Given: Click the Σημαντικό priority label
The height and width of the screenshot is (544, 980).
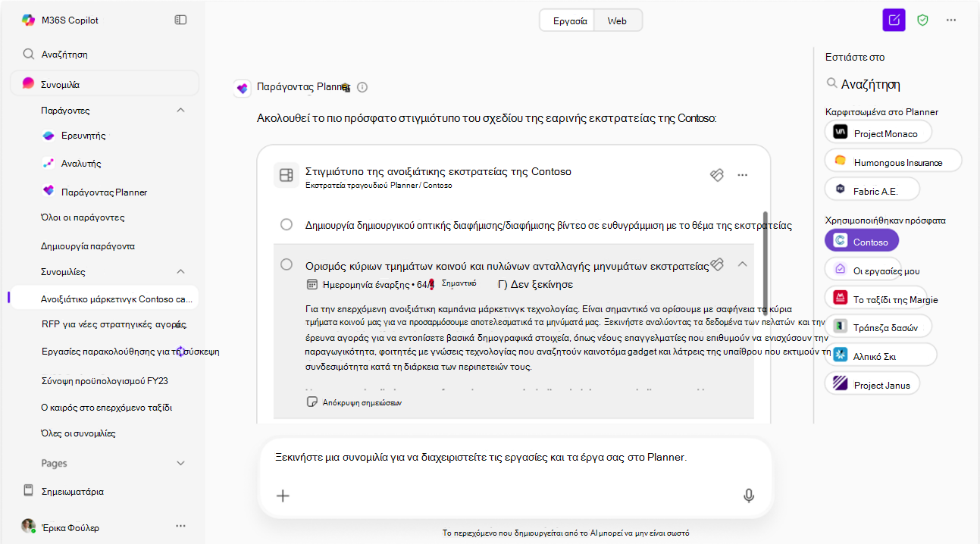Looking at the screenshot, I should 458,282.
